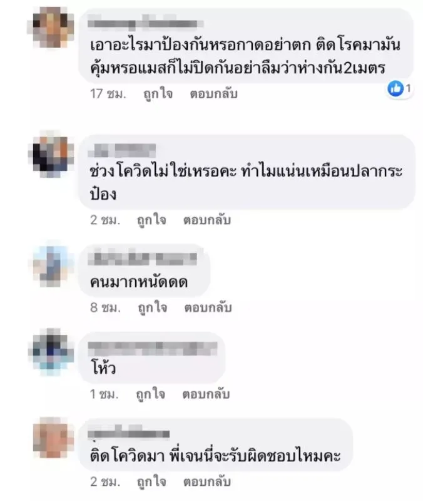The height and width of the screenshot is (504, 423).
Task: Like the โห้ว comment
Action: (151, 394)
